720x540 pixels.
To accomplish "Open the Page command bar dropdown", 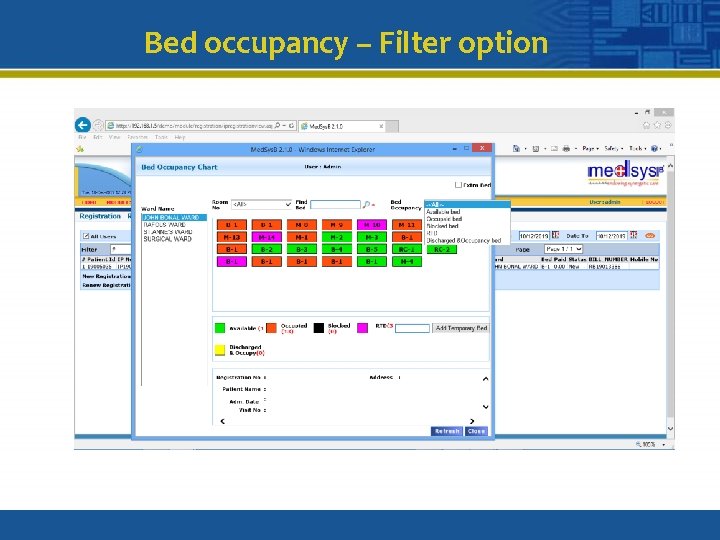I will coord(590,148).
